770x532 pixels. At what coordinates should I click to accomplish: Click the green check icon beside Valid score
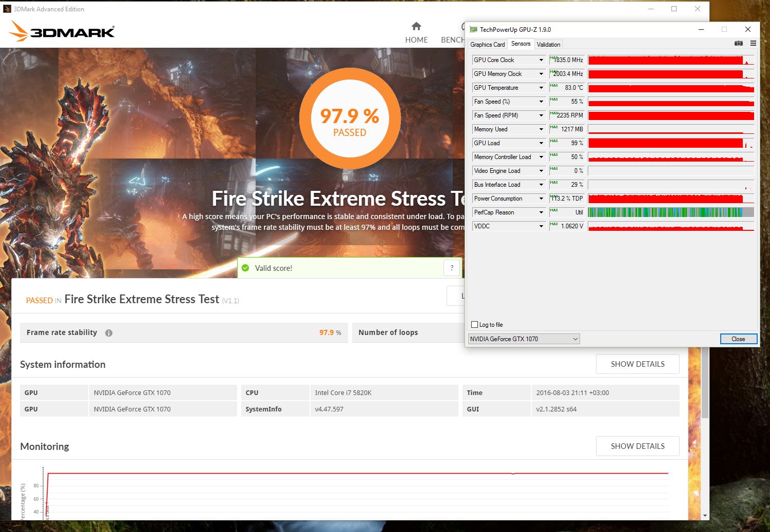click(245, 268)
